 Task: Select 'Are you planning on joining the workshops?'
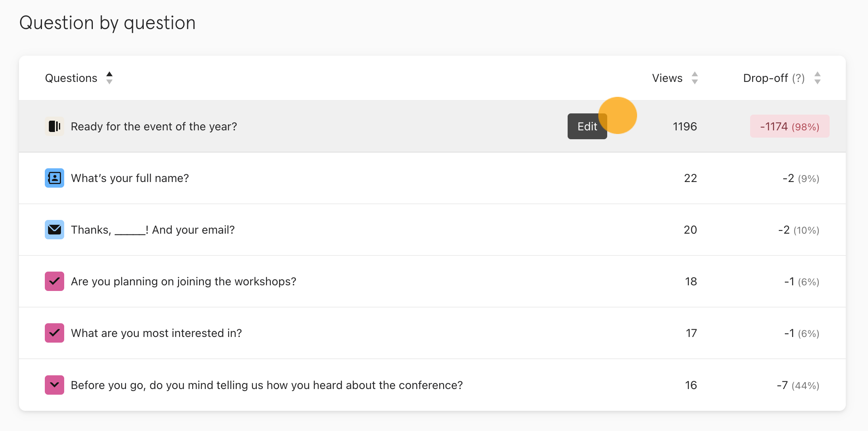[x=183, y=282]
